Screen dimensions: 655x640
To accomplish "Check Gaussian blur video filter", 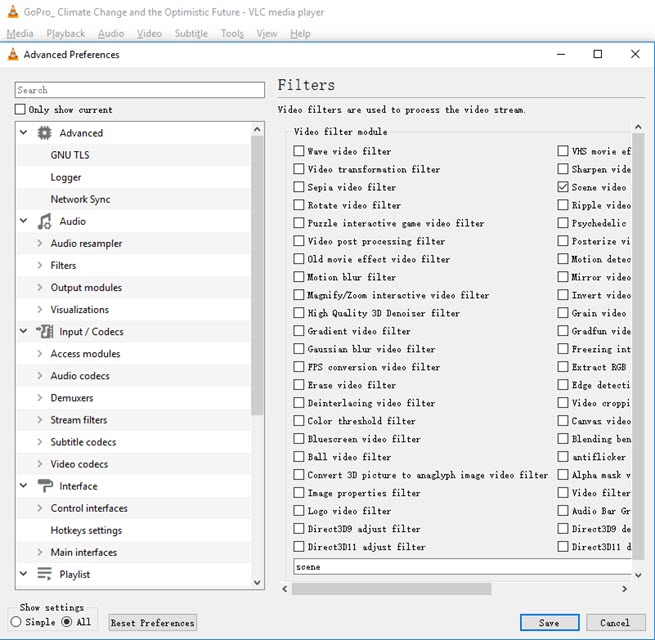I will 299,348.
